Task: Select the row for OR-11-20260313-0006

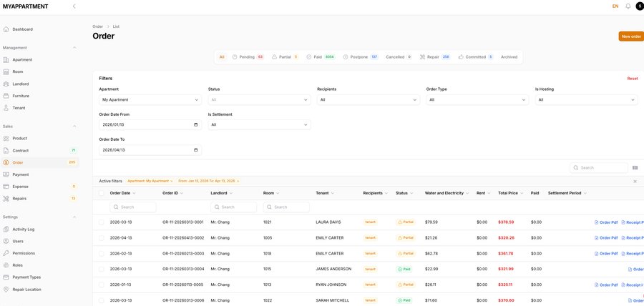Action: 102,300
